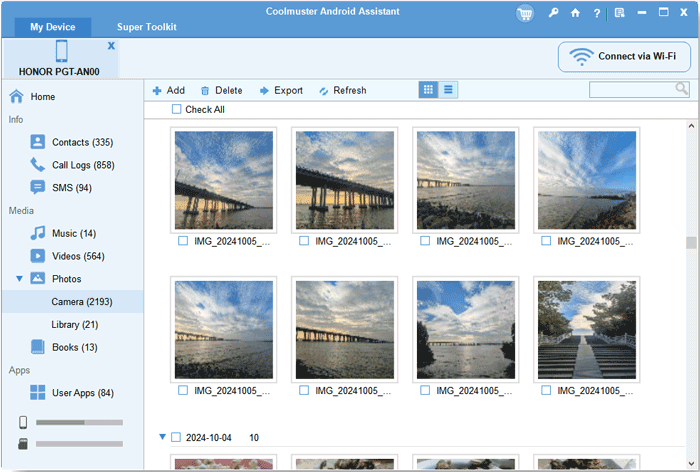The image size is (700, 472).
Task: Open the shopping cart purchase icon
Action: (525, 13)
